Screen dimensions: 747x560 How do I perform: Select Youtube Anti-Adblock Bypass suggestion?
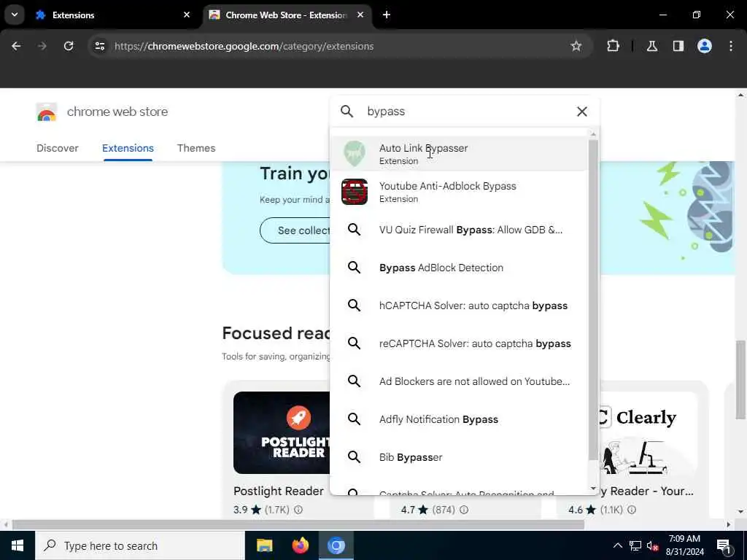pyautogui.click(x=459, y=192)
